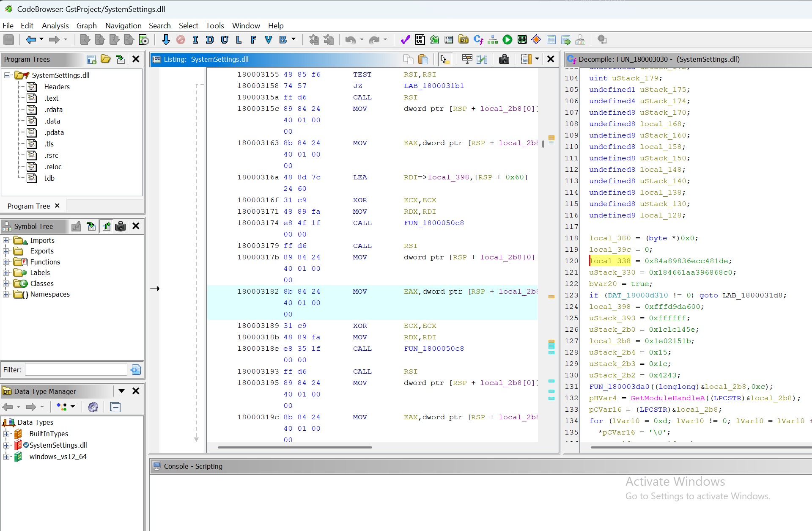Viewport: 812px width, 531px height.
Task: Open the Bytes viewer (binary 1001 icon)
Action: (420, 40)
